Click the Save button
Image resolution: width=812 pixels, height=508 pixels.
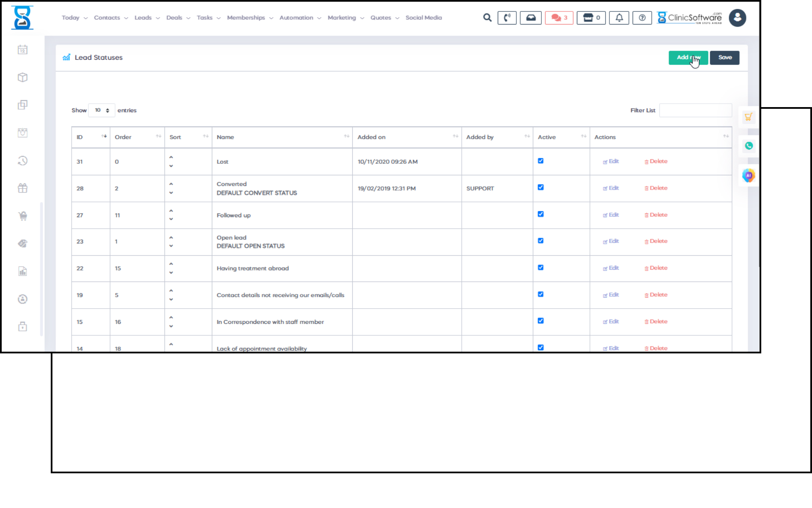point(724,58)
